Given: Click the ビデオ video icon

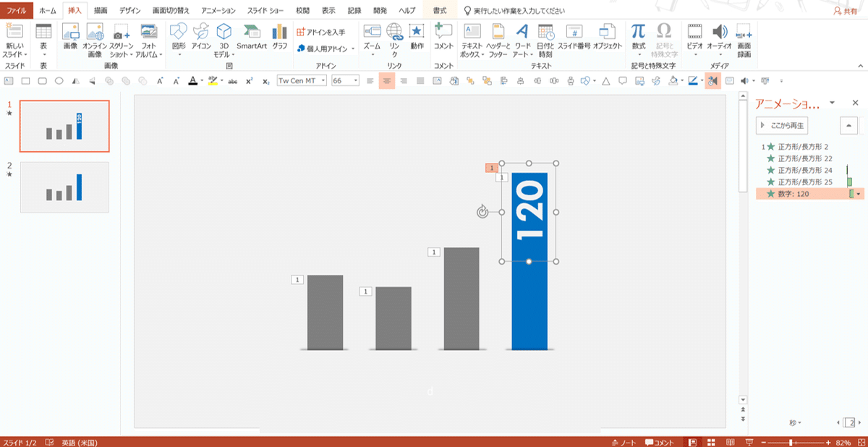Looking at the screenshot, I should coord(694,32).
